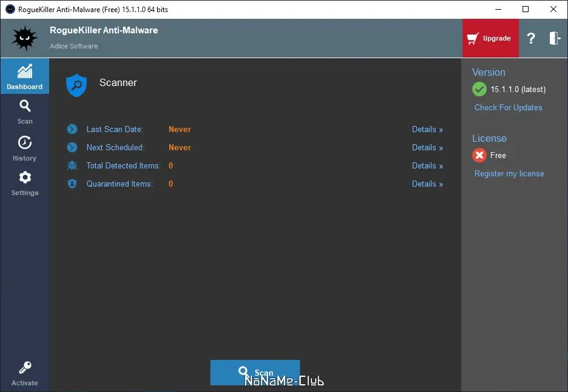Viewport: 568px width, 392px height.
Task: Click the arrow icon beside Next Scheduled
Action: click(73, 147)
